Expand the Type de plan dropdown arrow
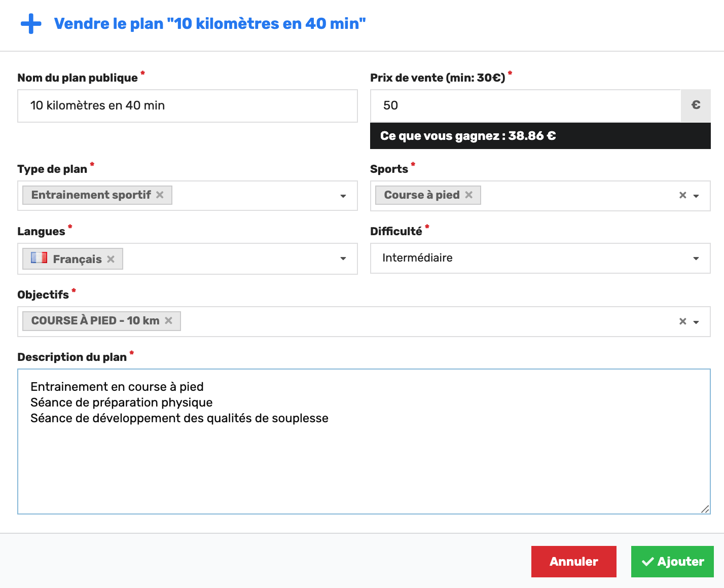 [x=343, y=196]
